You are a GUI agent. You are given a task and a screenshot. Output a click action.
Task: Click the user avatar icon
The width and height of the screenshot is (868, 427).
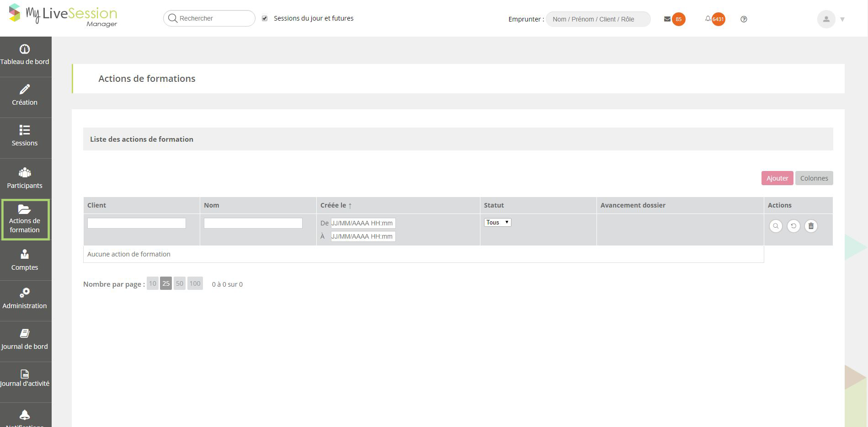tap(826, 19)
